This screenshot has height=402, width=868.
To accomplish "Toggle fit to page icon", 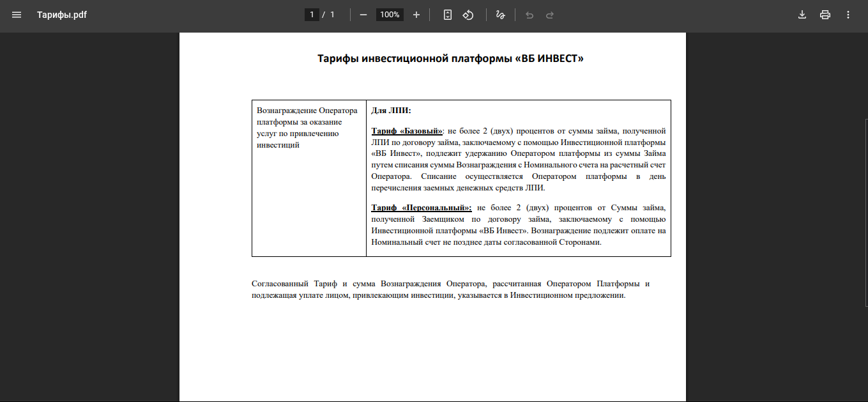I will pos(448,15).
